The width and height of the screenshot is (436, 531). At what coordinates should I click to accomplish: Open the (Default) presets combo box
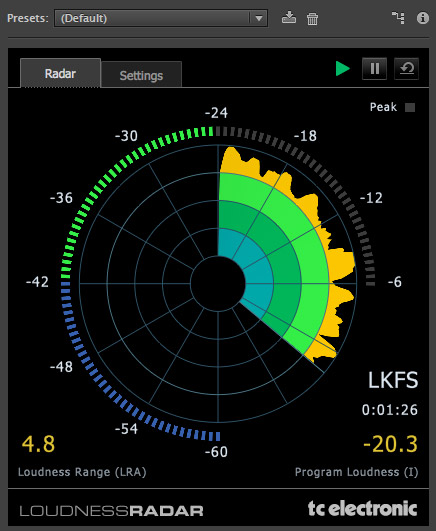click(161, 18)
